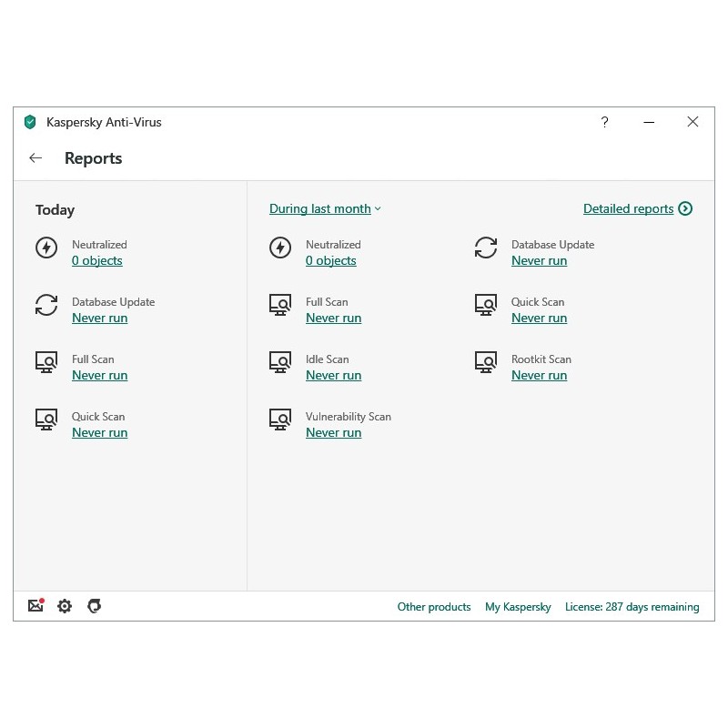Click the Detailed reports arrow icon
Screen dimensions: 728x728
click(x=685, y=208)
